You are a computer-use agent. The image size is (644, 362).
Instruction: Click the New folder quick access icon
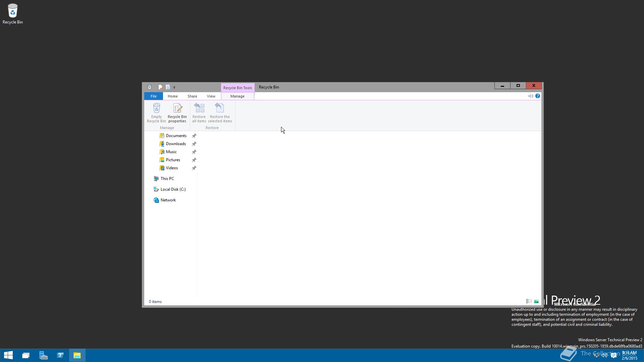pos(168,87)
